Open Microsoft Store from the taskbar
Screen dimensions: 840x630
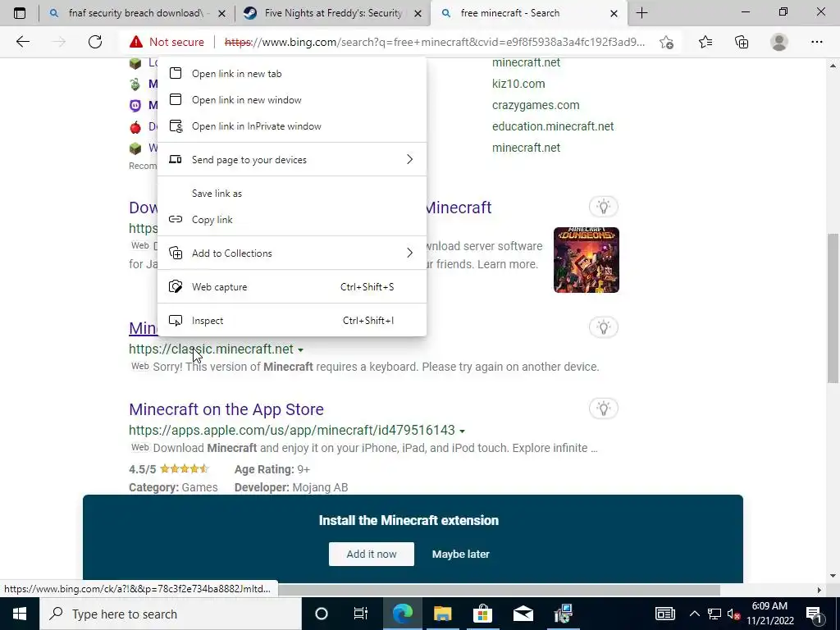click(482, 614)
